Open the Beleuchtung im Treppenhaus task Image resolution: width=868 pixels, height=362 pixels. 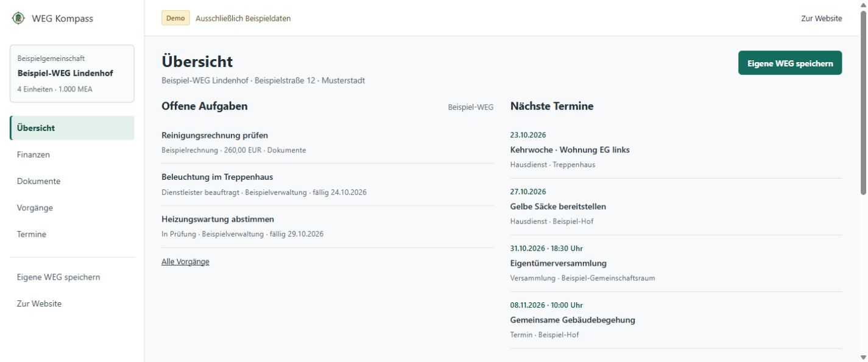[x=328, y=185]
